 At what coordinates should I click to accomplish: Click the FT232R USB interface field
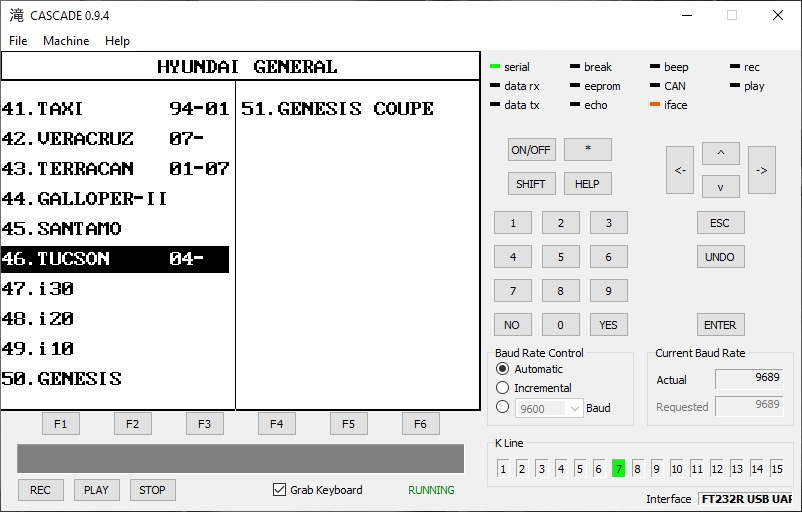746,499
